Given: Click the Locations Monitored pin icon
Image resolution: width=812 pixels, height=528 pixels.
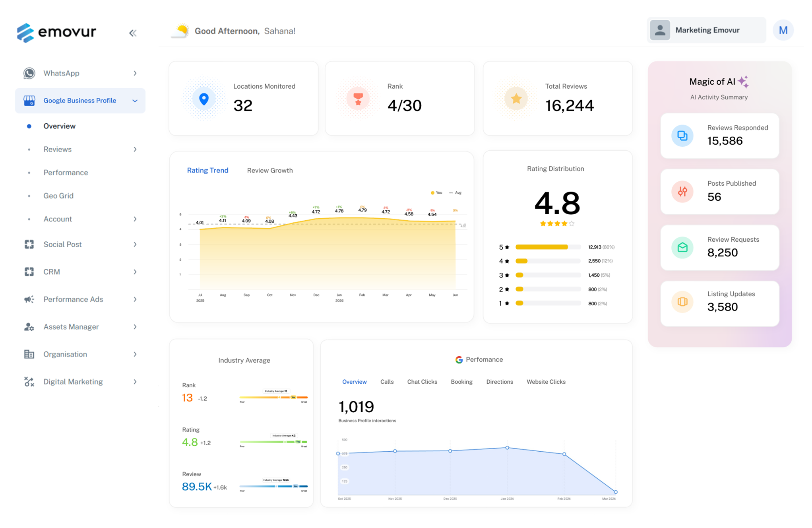Looking at the screenshot, I should [x=203, y=99].
